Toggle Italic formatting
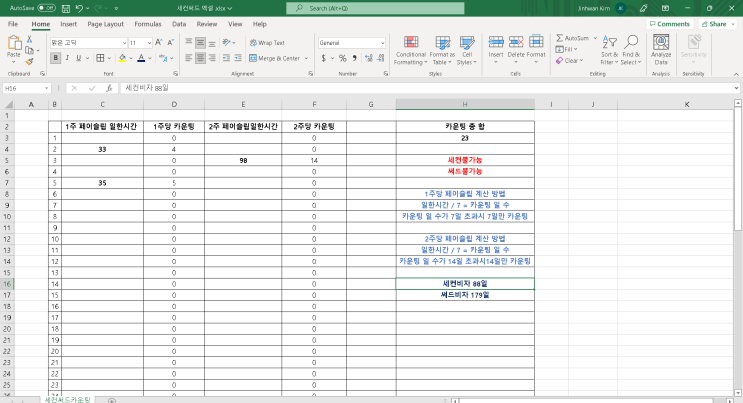The width and height of the screenshot is (743, 403). tap(67, 58)
